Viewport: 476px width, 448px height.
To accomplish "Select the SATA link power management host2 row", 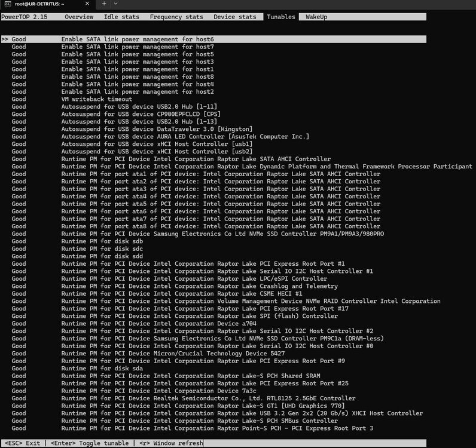I will [x=112, y=91].
